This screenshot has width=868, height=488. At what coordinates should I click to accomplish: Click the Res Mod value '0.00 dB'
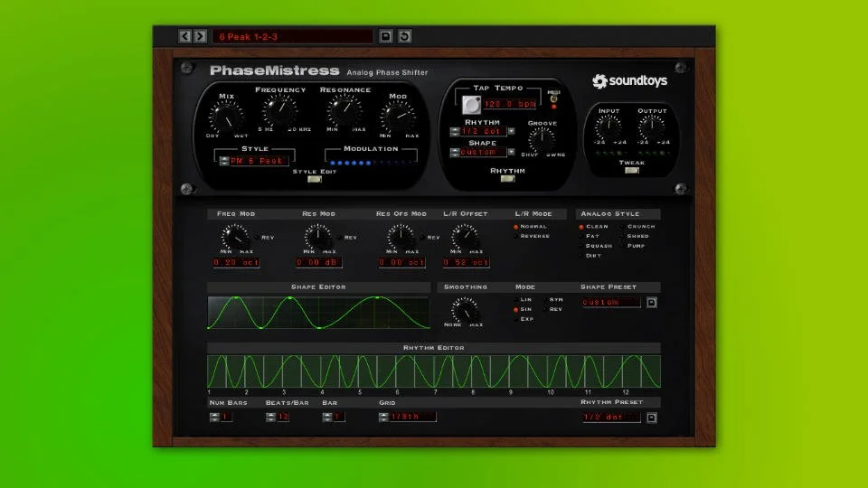[318, 262]
